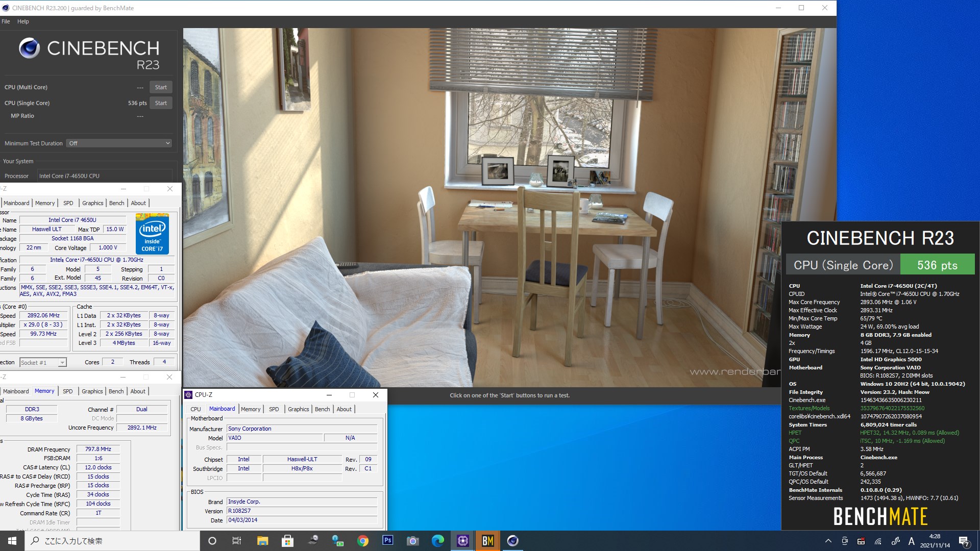Start the CPU Single Core test
Screen dimensions: 980x551
click(x=161, y=103)
